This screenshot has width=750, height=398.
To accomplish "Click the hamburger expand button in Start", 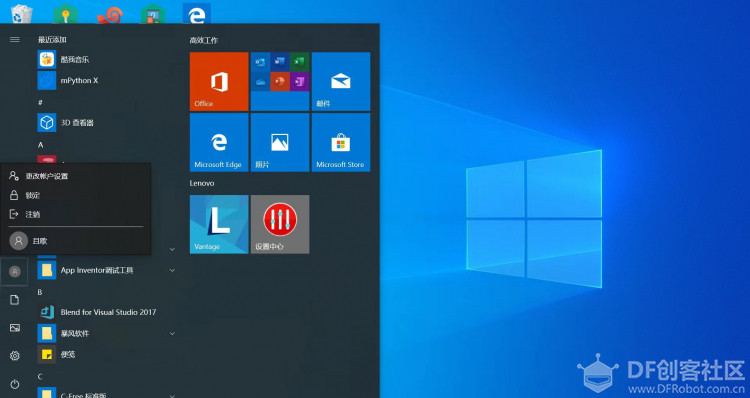I will [15, 39].
